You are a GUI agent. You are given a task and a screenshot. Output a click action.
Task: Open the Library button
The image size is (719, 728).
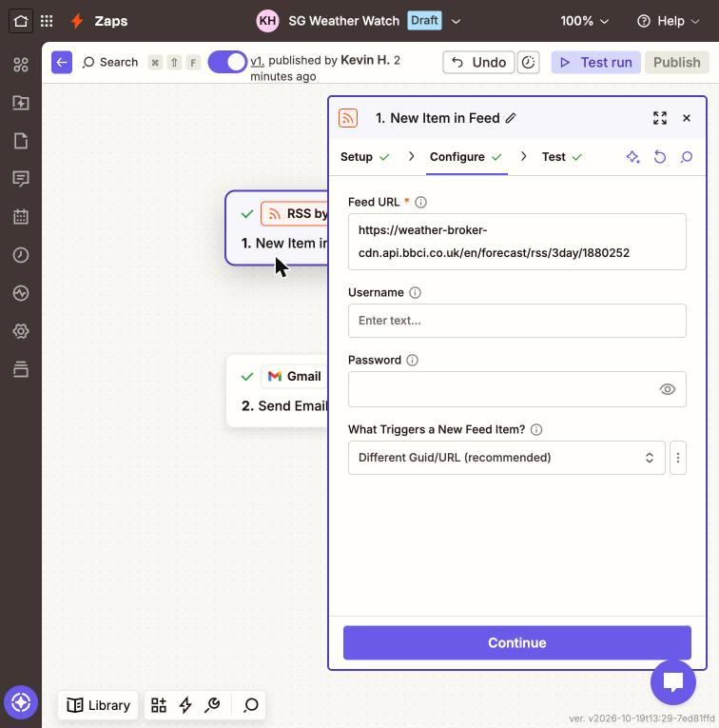click(98, 705)
